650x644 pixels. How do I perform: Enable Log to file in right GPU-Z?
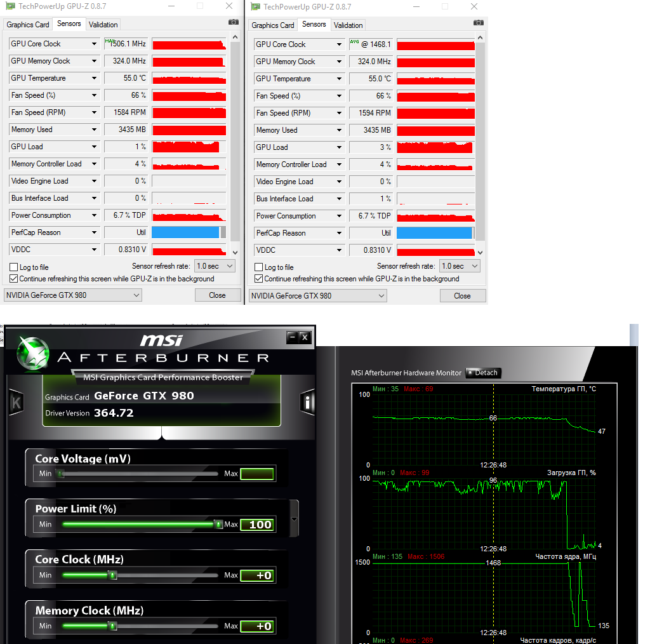point(259,267)
